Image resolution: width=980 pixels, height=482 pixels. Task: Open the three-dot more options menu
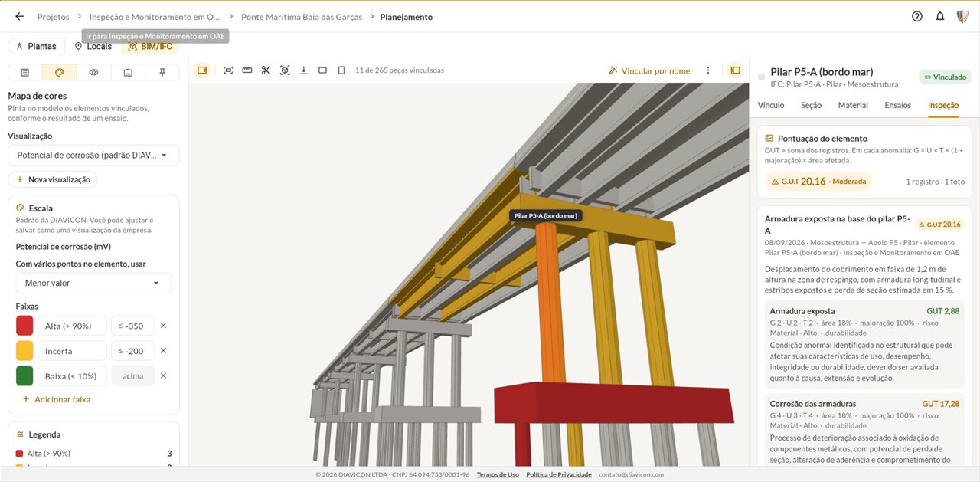point(708,70)
